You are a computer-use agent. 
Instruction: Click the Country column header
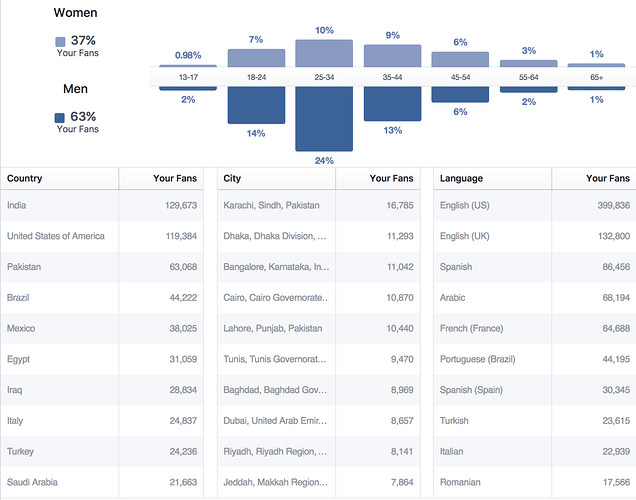click(25, 178)
